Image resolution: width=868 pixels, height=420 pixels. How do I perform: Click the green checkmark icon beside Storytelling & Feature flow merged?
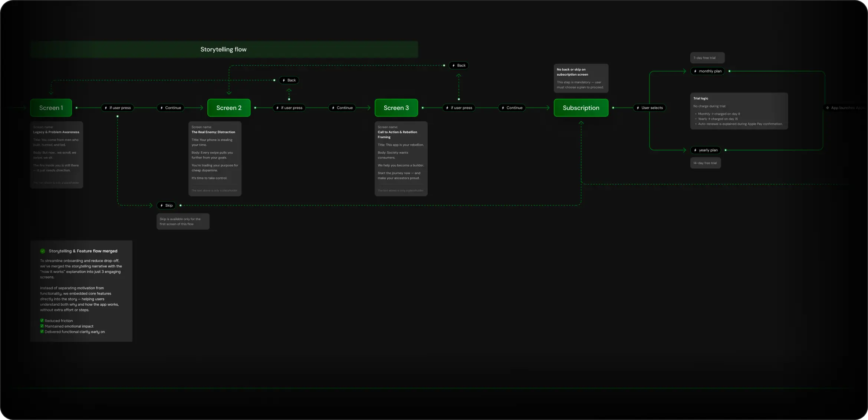click(x=43, y=251)
